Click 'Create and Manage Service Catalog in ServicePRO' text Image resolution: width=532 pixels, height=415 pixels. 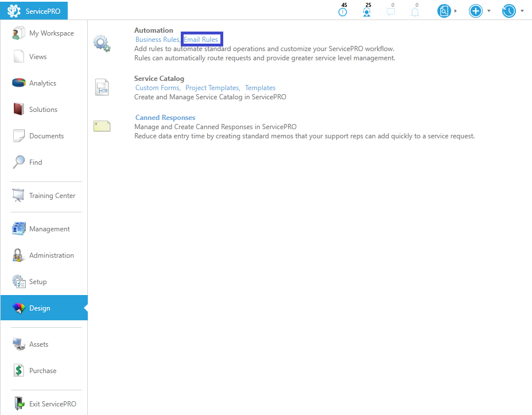(x=211, y=96)
